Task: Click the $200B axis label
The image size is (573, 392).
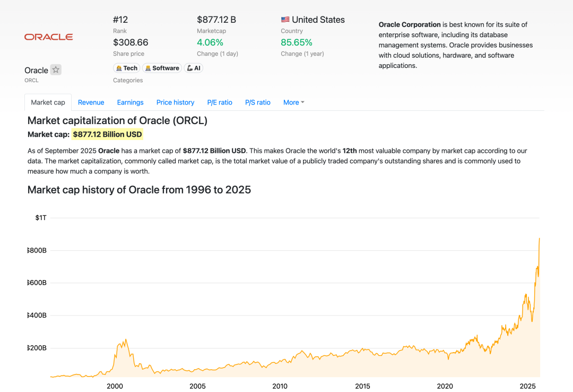Action: (37, 348)
